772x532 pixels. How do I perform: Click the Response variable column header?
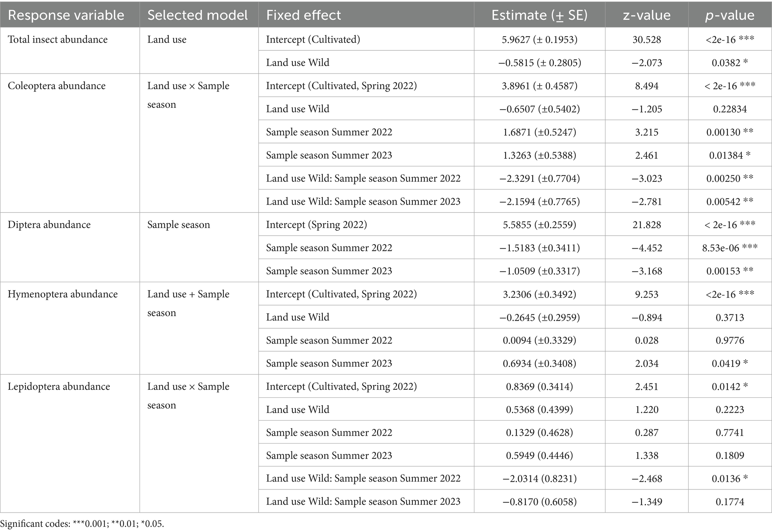66,15
